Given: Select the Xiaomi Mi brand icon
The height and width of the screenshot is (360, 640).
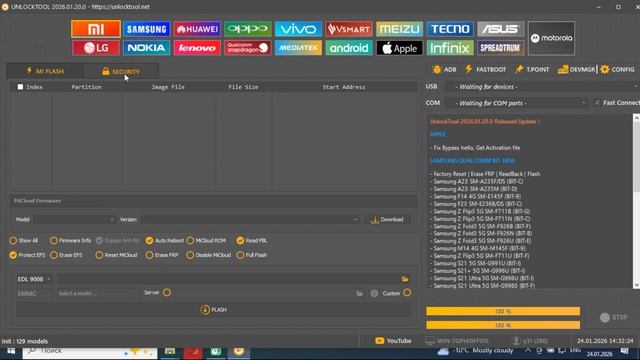Looking at the screenshot, I should coord(96,29).
